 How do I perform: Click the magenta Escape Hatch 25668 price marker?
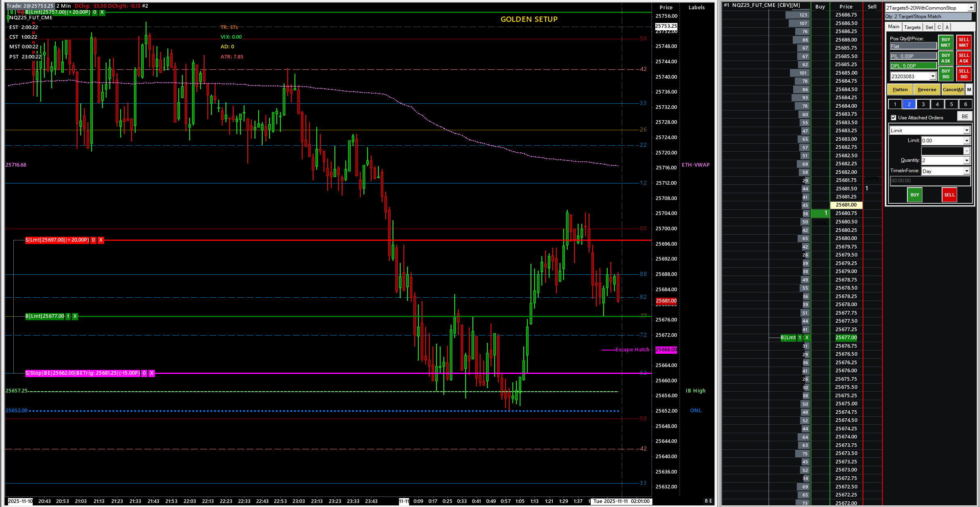click(666, 350)
